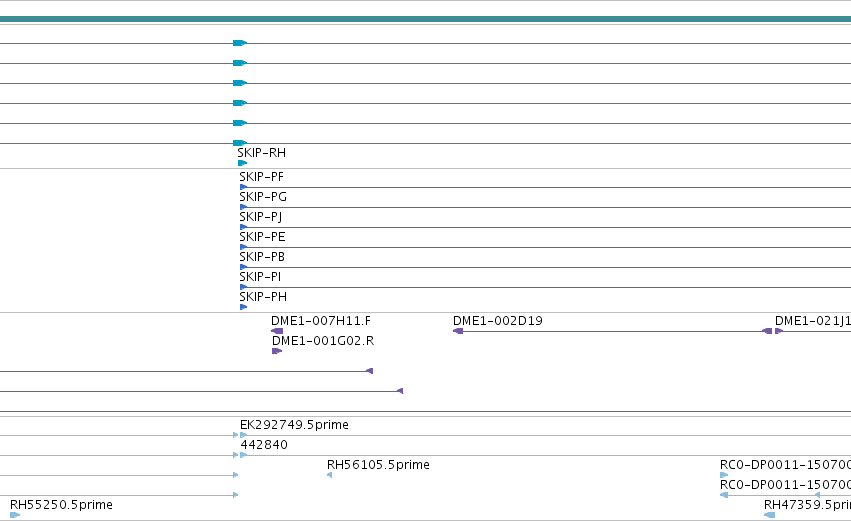
Task: Click the DME1-001G02.R feature label
Action: click(x=323, y=341)
